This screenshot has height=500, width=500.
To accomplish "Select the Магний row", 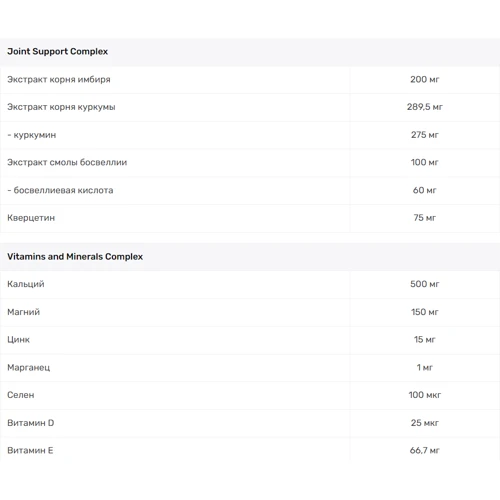I will [x=250, y=312].
